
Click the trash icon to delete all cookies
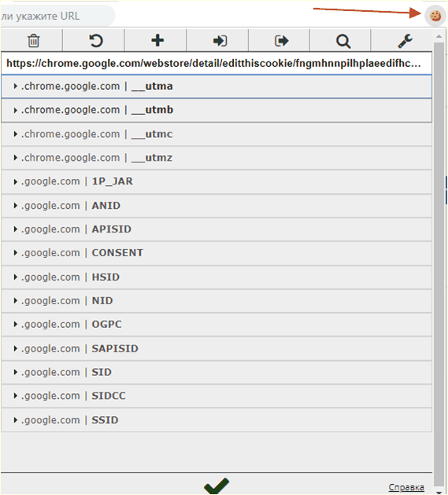tap(33, 41)
